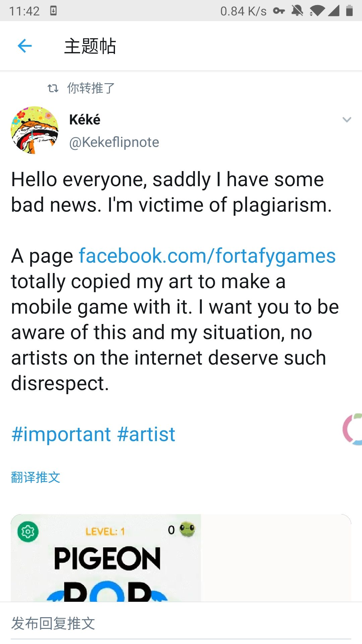The width and height of the screenshot is (362, 644).
Task: Tap the colorful floating circle icon
Action: [x=353, y=429]
